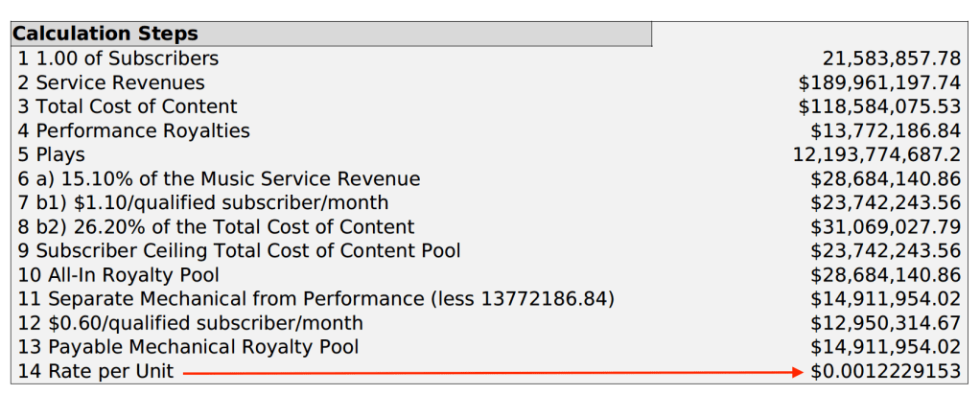Select the $1.10/qualified subscriber/month row label

203,202
